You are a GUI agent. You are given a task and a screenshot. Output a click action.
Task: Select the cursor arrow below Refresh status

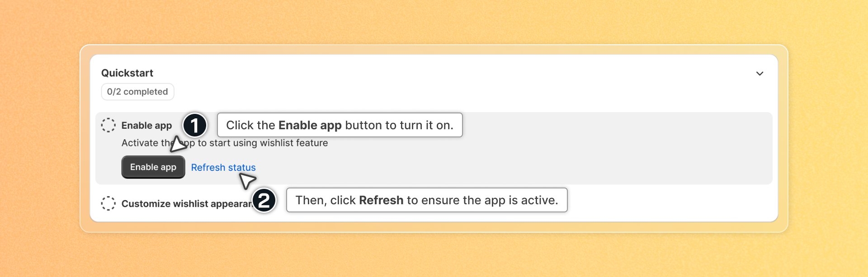coord(248,181)
